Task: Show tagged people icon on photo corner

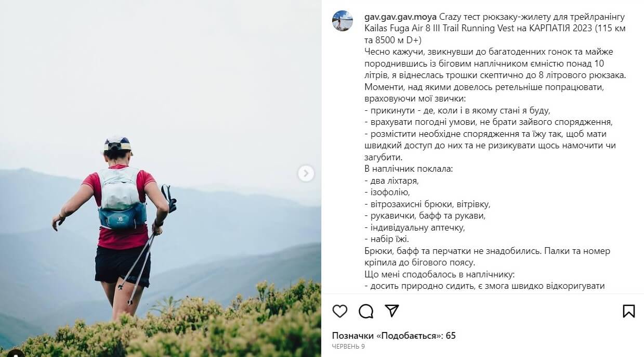Action: (x=15, y=354)
